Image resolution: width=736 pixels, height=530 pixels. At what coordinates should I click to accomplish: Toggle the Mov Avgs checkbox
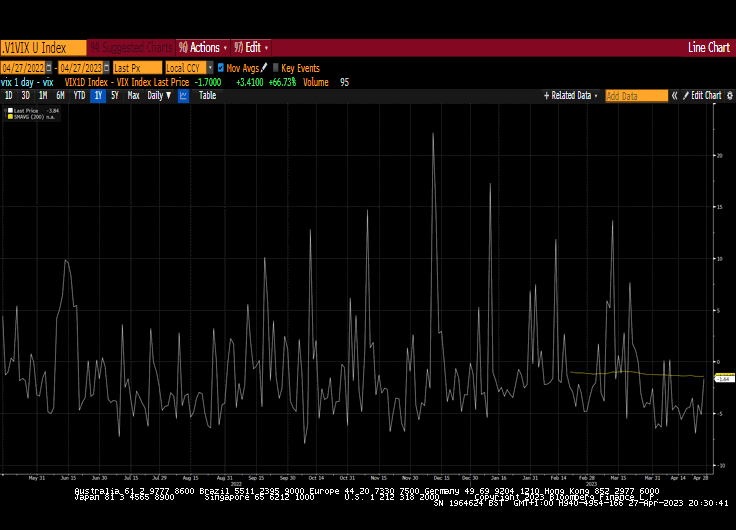click(x=221, y=68)
